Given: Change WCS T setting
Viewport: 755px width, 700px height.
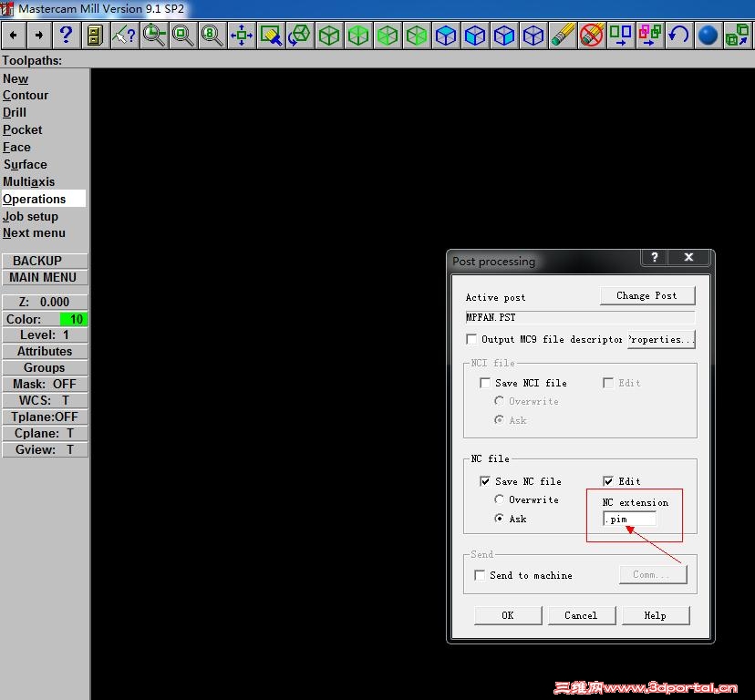Looking at the screenshot, I should (x=45, y=400).
